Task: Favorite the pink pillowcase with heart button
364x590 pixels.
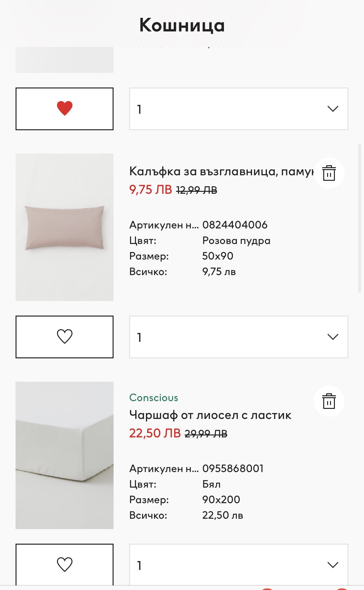Action: [x=64, y=337]
